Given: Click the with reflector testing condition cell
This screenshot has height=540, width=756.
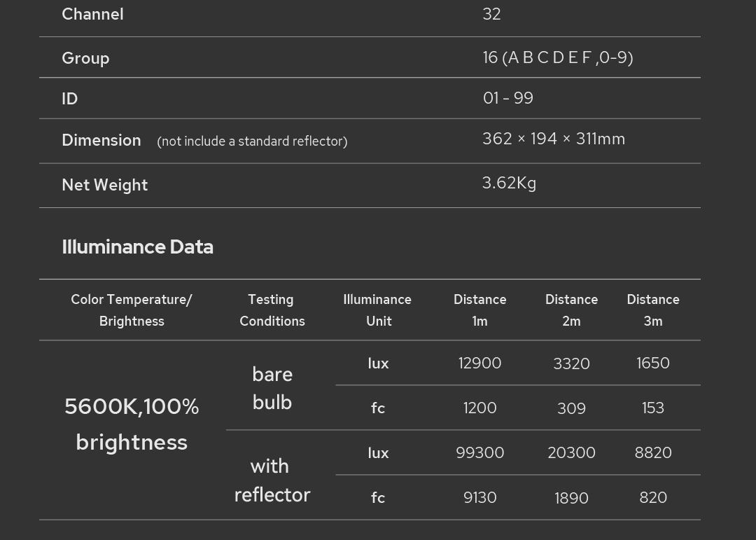Looking at the screenshot, I should pyautogui.click(x=272, y=480).
